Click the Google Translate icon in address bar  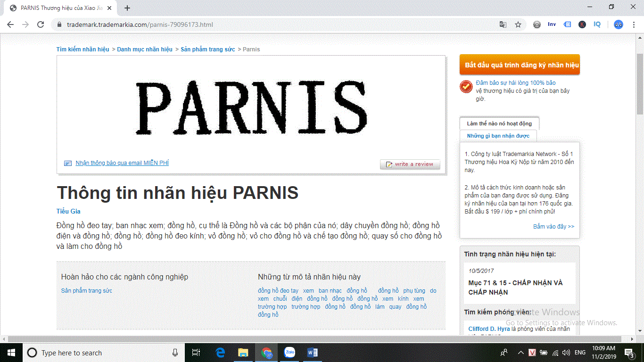(x=503, y=25)
